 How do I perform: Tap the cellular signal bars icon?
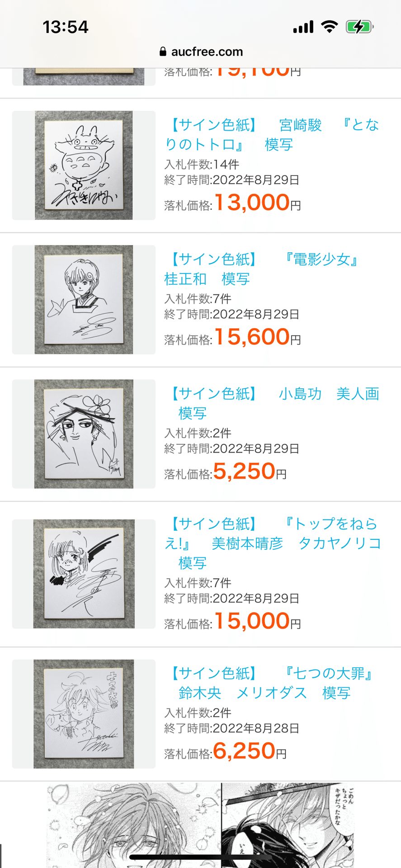click(303, 27)
